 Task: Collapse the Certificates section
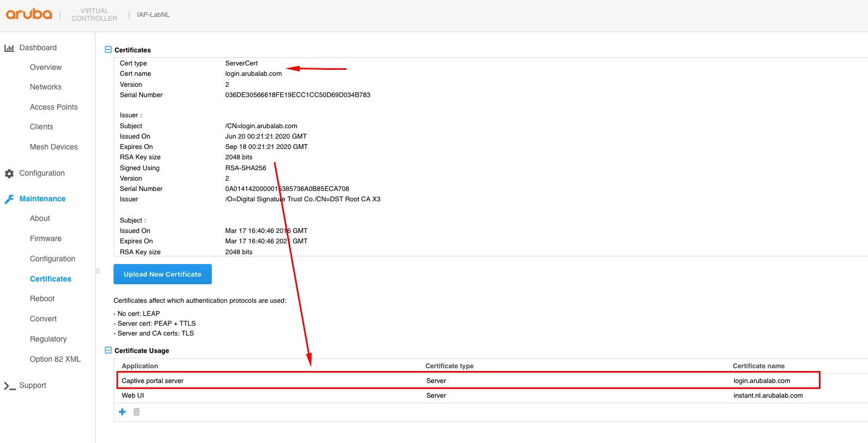108,50
